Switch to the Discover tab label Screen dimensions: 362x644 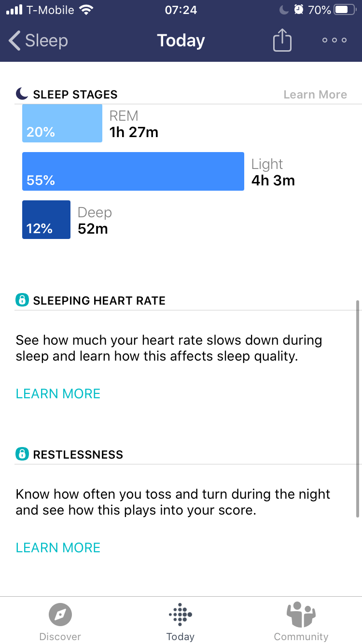60,636
